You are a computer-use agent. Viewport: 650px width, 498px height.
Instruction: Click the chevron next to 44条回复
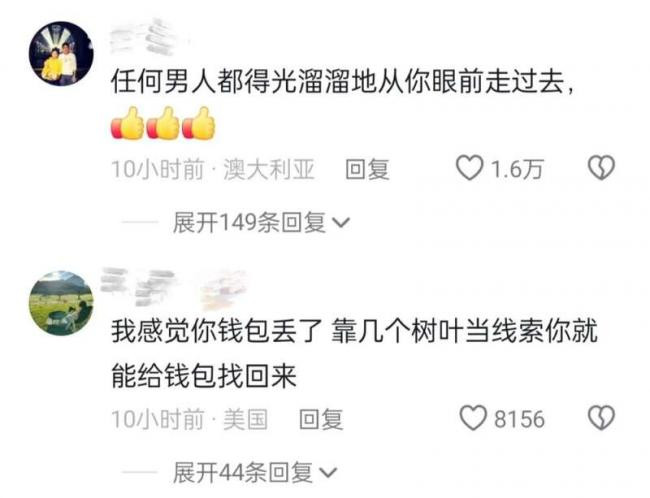click(x=329, y=473)
